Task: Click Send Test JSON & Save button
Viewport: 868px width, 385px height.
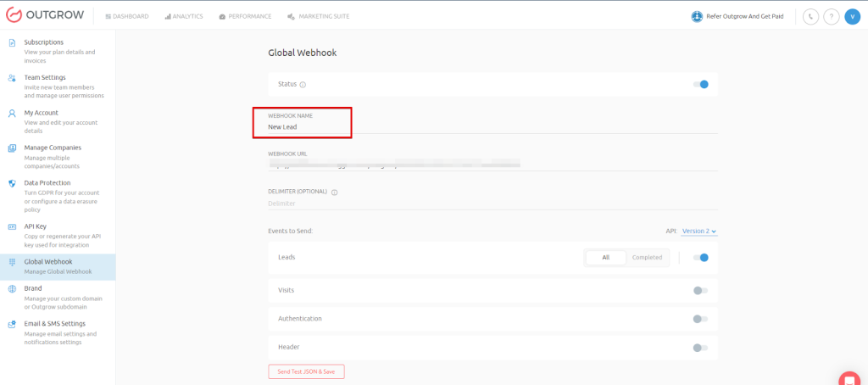Action: tap(306, 371)
